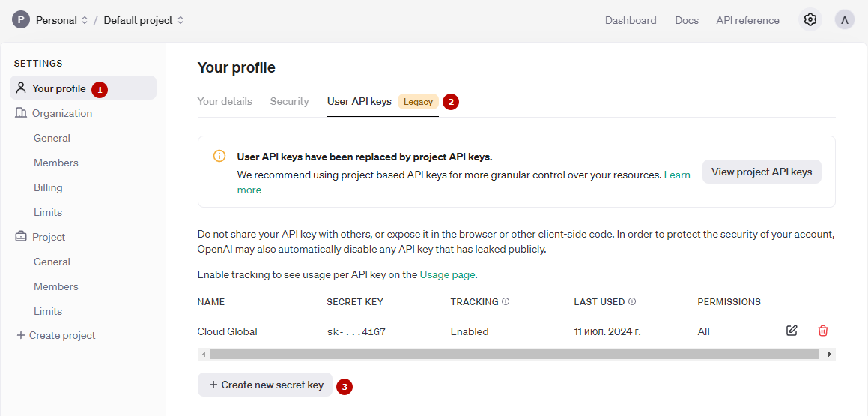Delete Cloud Global key with trash icon
Viewport: 868px width, 416px height.
pos(823,331)
